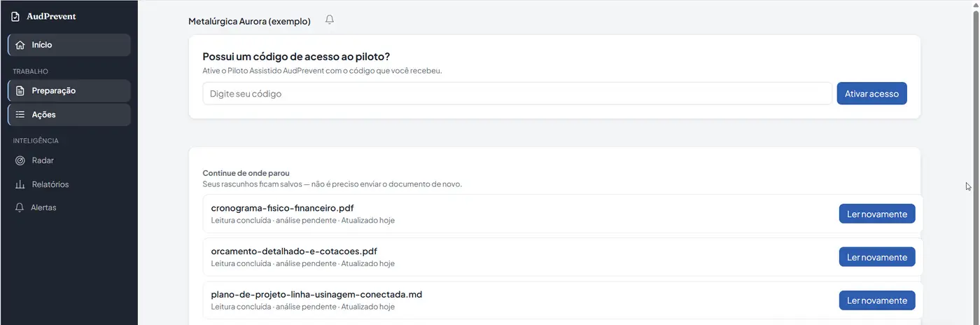
Task: Open the Ações section
Action: [x=69, y=115]
